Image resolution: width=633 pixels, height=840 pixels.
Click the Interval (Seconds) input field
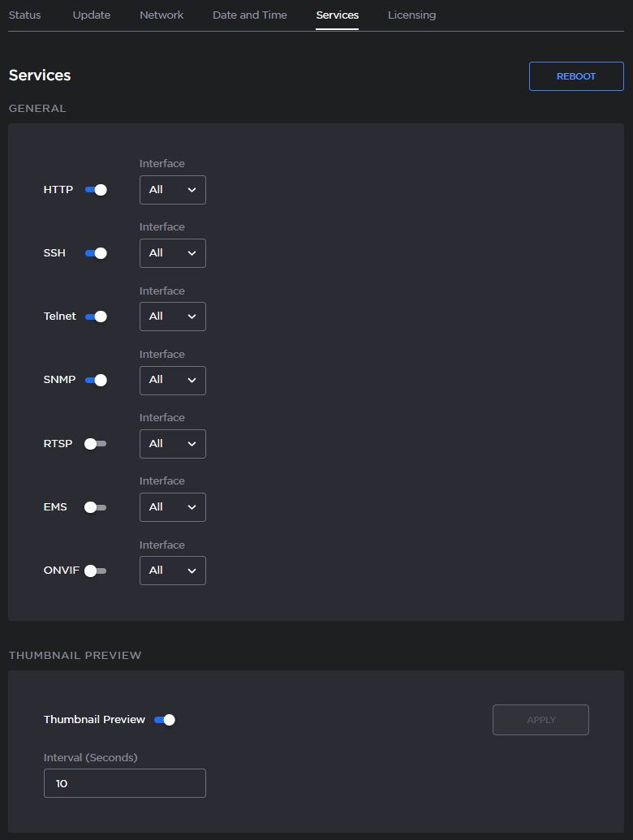click(125, 783)
